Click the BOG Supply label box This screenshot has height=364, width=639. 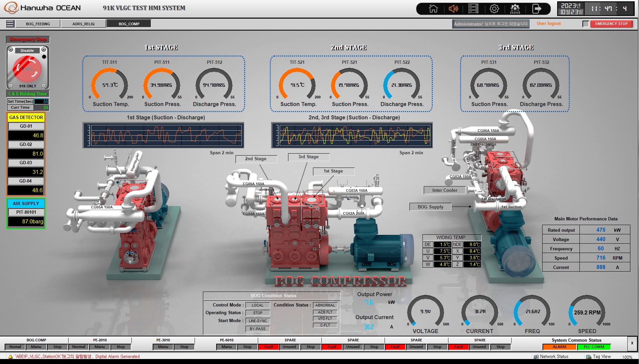point(430,207)
